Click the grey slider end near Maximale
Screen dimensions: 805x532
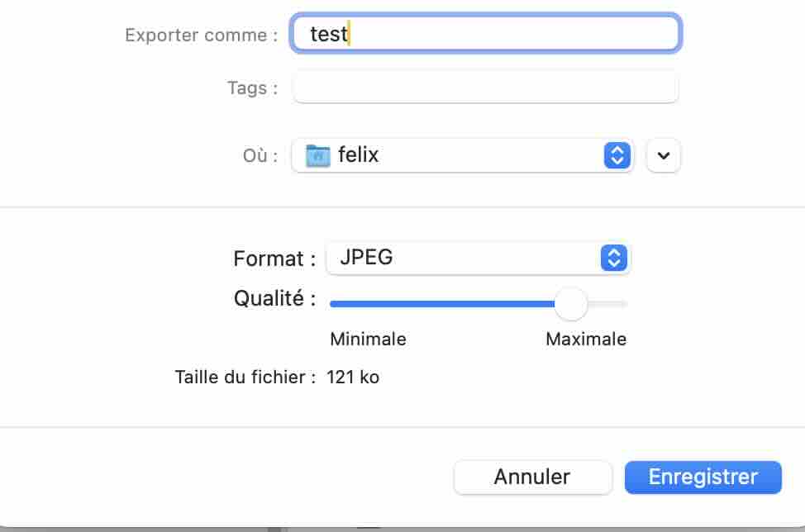click(607, 304)
